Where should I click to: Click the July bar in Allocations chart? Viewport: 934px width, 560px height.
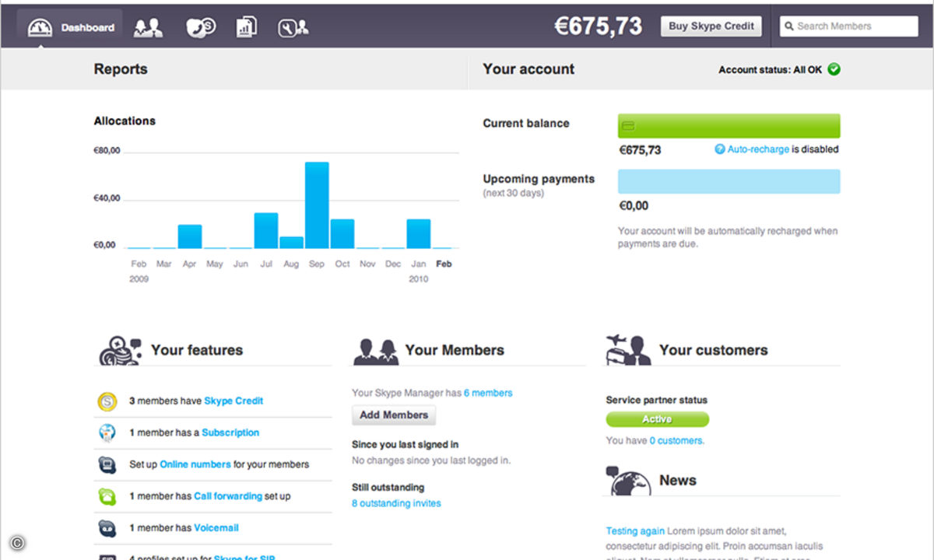(x=266, y=230)
